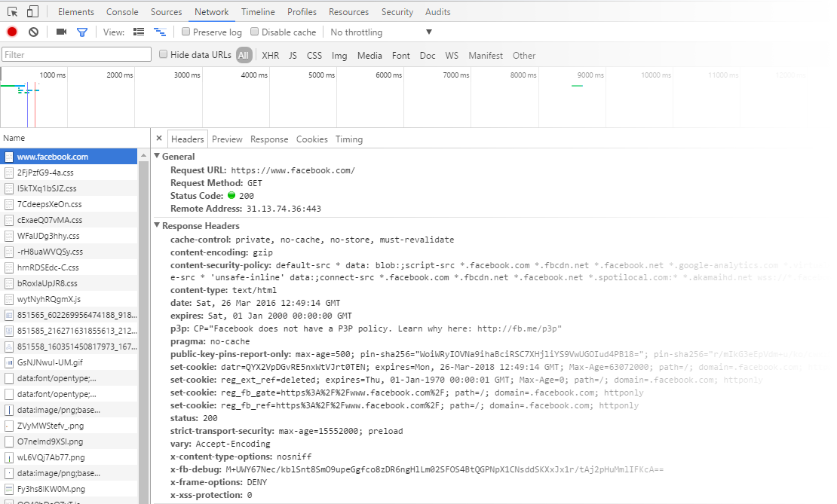837x504 pixels.
Task: Toggle the device mode icon
Action: pos(32,11)
